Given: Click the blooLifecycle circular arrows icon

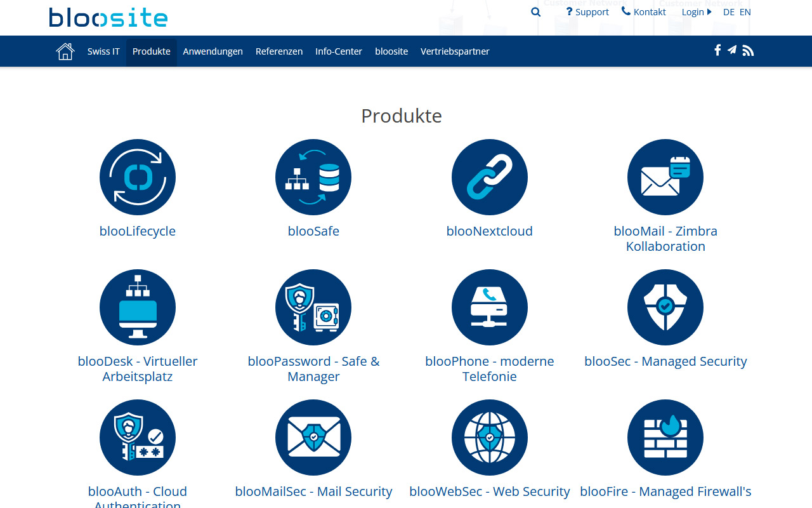Looking at the screenshot, I should [138, 177].
